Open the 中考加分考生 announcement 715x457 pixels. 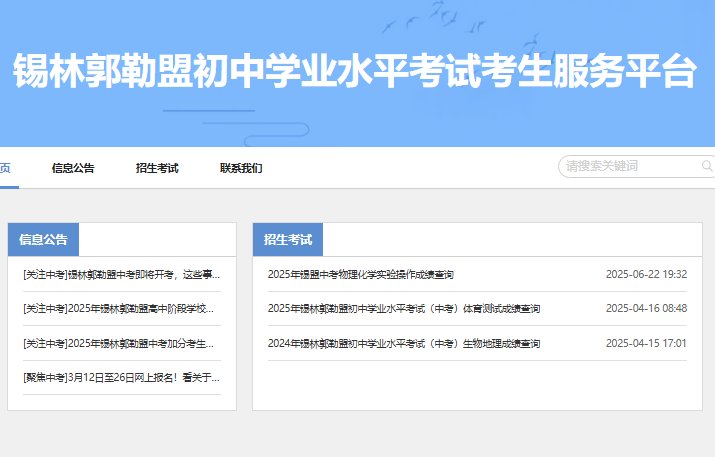[118, 344]
